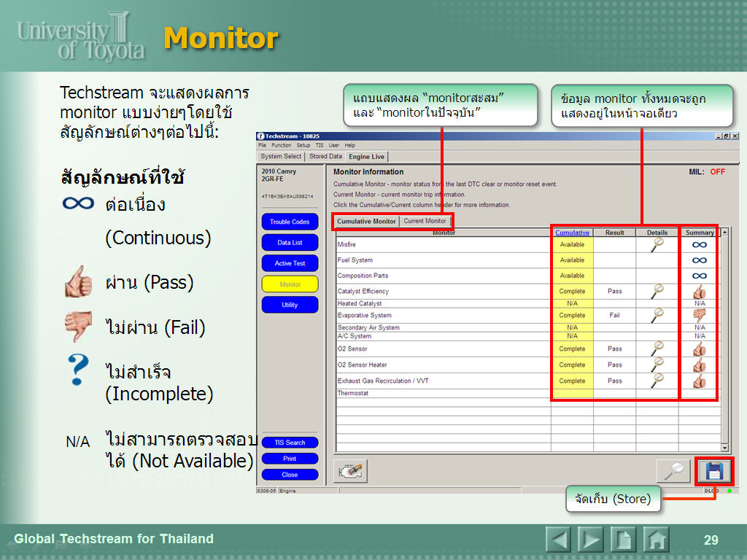Open O2 Sensor Heater details magnifier

[657, 365]
